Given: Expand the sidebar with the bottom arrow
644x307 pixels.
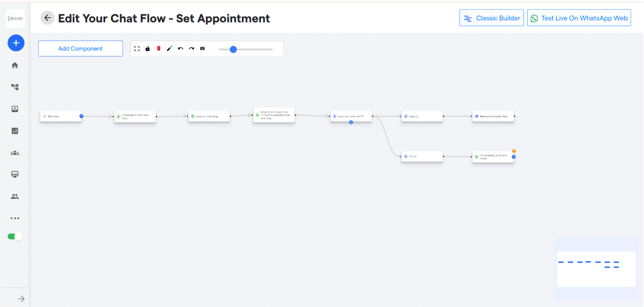Looking at the screenshot, I should point(21,299).
